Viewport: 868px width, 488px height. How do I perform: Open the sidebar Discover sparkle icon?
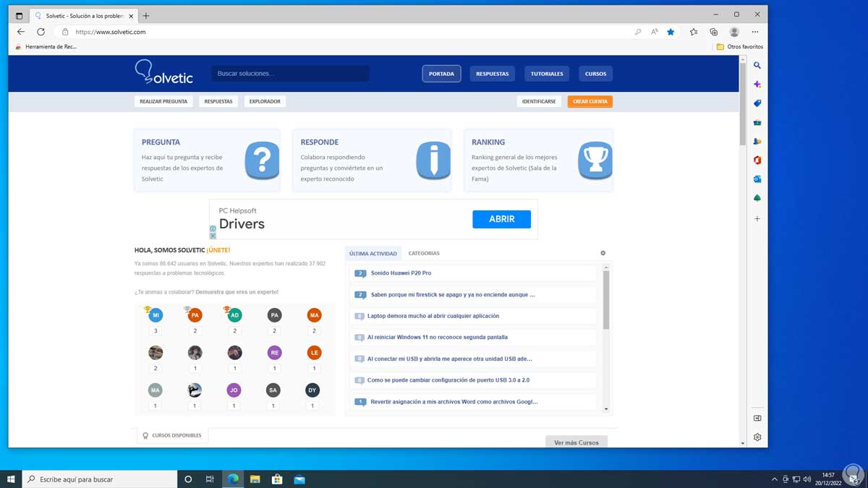click(757, 85)
